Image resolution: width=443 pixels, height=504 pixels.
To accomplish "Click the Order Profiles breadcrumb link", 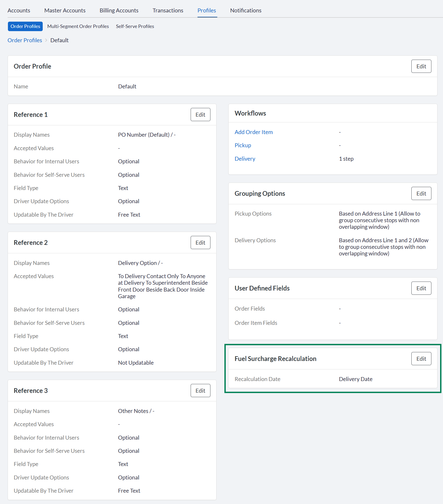I will (x=25, y=40).
